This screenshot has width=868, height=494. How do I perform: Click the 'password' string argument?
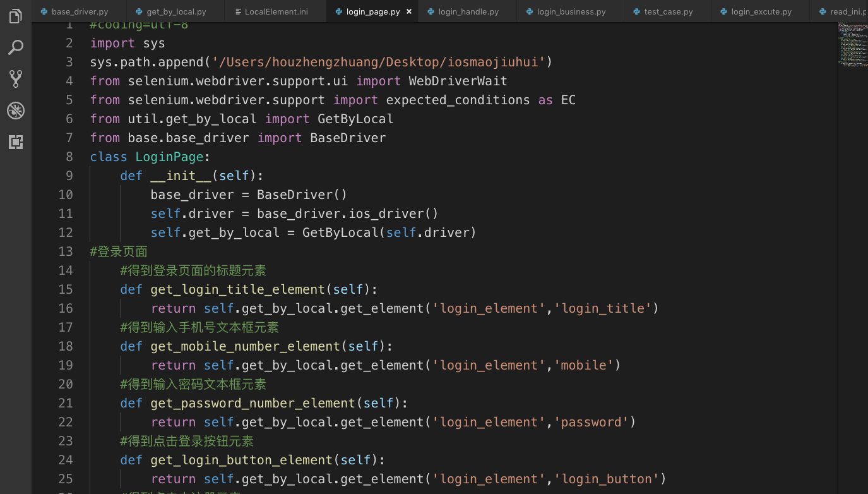(x=591, y=422)
